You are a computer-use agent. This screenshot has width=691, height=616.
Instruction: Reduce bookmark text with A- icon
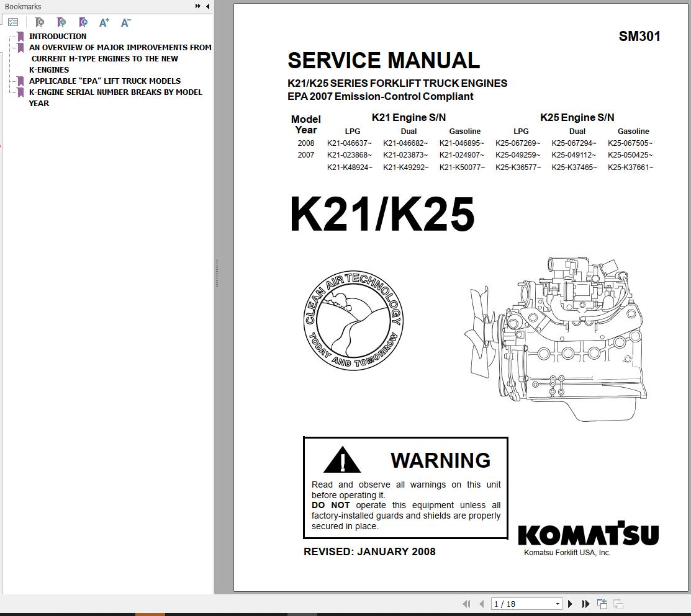(125, 22)
